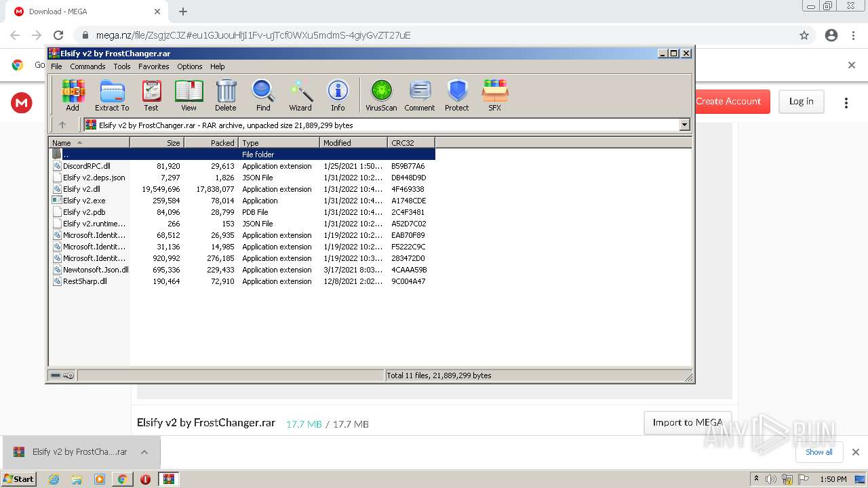The height and width of the screenshot is (488, 868).
Task: Select Microsoft.Identit… row sized 31,136
Action: click(242, 247)
